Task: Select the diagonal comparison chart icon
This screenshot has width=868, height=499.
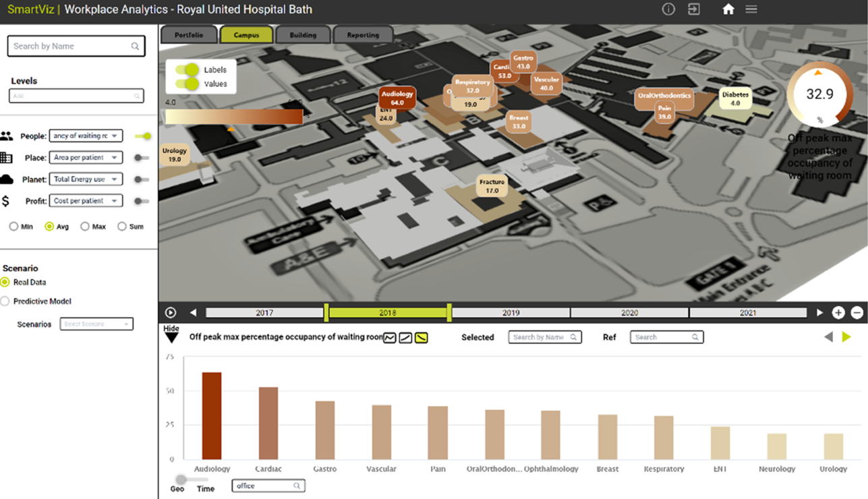Action: pos(405,337)
